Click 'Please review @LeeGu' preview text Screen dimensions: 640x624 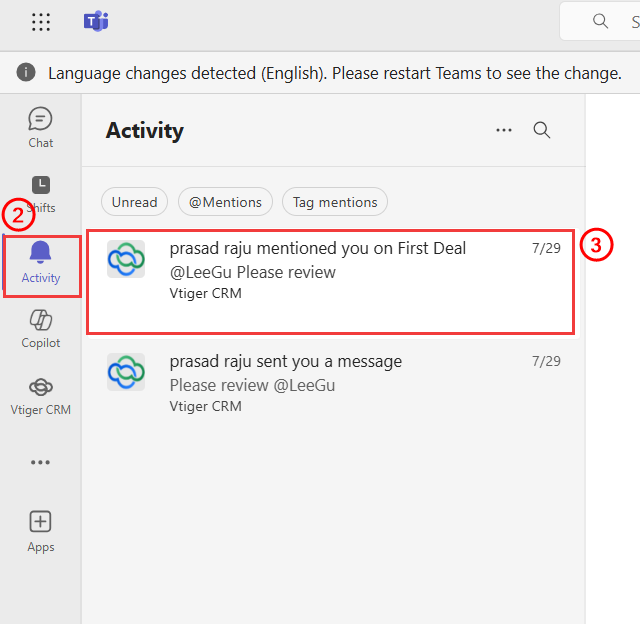[x=252, y=385]
